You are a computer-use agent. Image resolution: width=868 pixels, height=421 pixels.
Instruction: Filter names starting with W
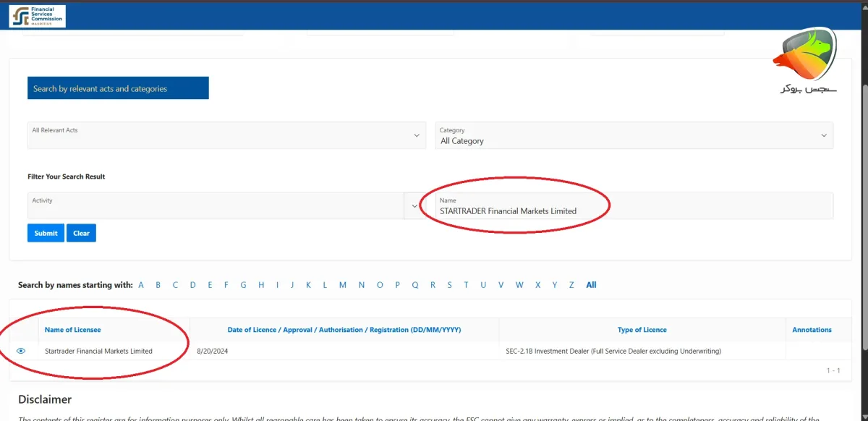pos(519,285)
